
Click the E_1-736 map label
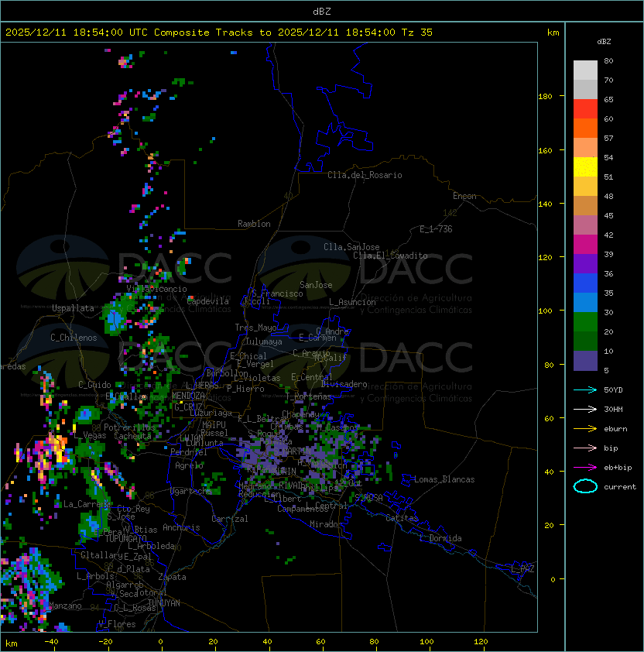(x=436, y=229)
